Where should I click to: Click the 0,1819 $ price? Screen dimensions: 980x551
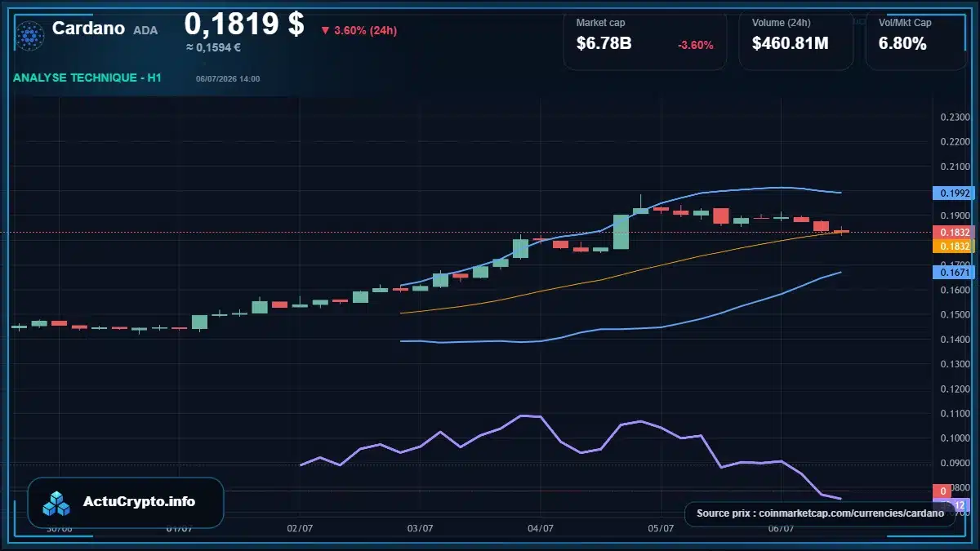[x=244, y=24]
